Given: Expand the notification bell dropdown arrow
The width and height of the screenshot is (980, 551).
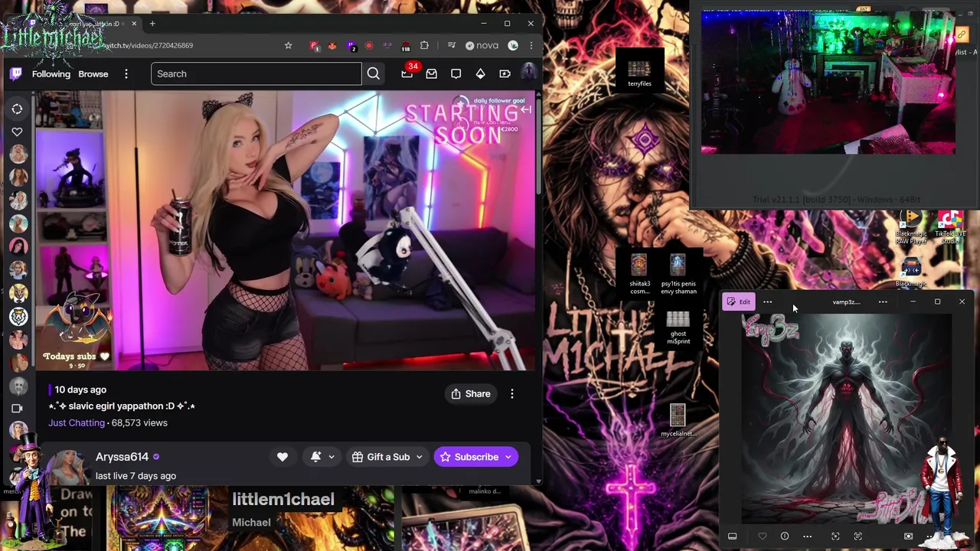Looking at the screenshot, I should (x=332, y=457).
